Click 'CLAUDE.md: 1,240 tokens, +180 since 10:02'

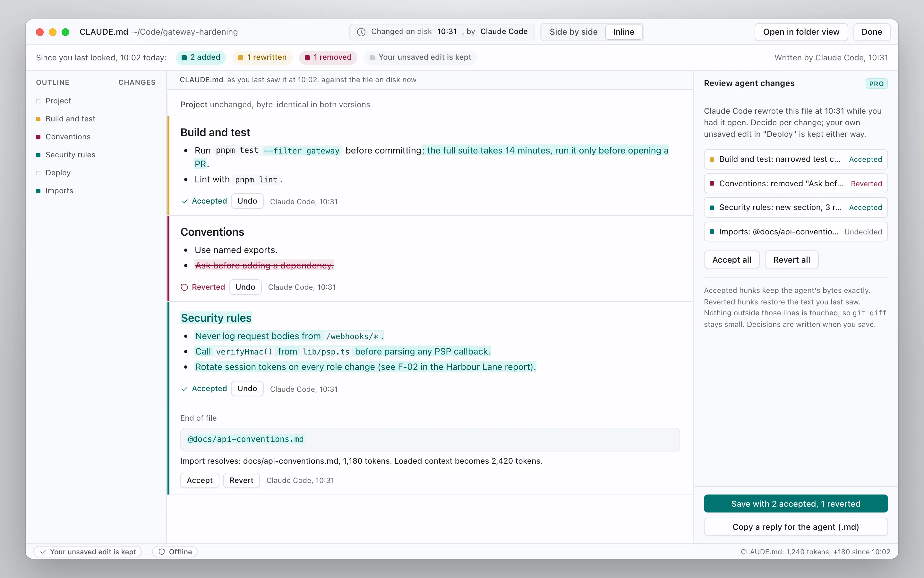(x=816, y=552)
